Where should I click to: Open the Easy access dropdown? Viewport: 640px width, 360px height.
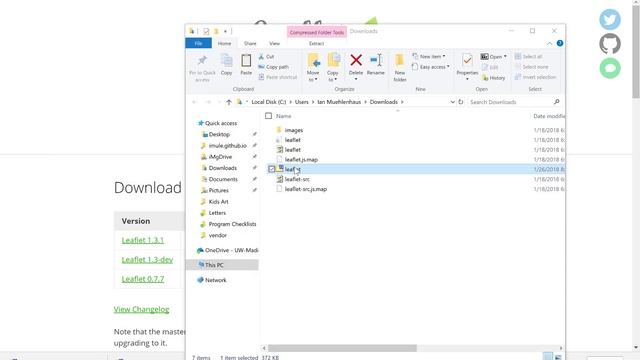point(431,67)
